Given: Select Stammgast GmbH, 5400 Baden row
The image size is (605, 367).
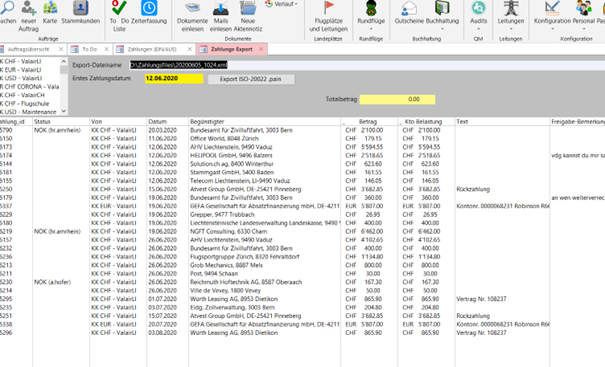Looking at the screenshot, I should coord(302,173).
